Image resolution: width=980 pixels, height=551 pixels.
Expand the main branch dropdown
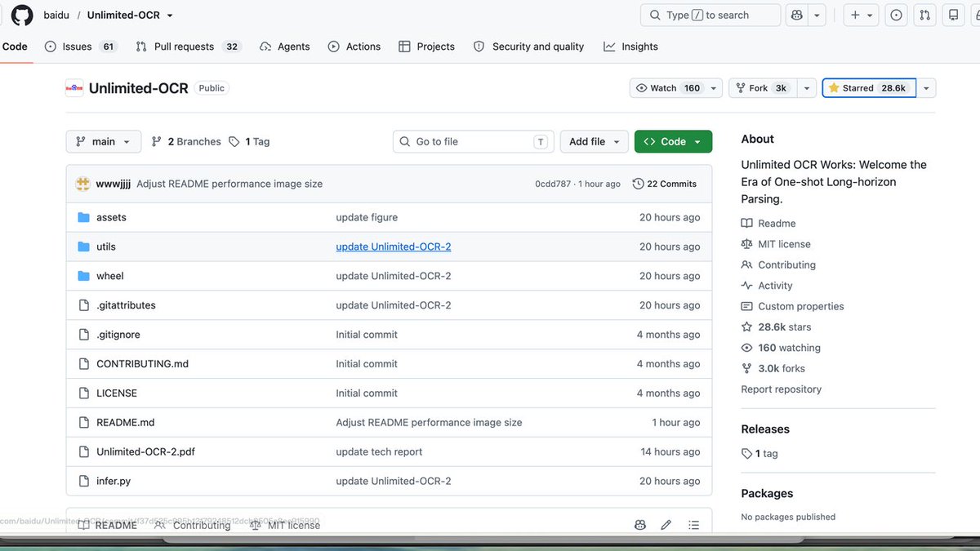(104, 141)
